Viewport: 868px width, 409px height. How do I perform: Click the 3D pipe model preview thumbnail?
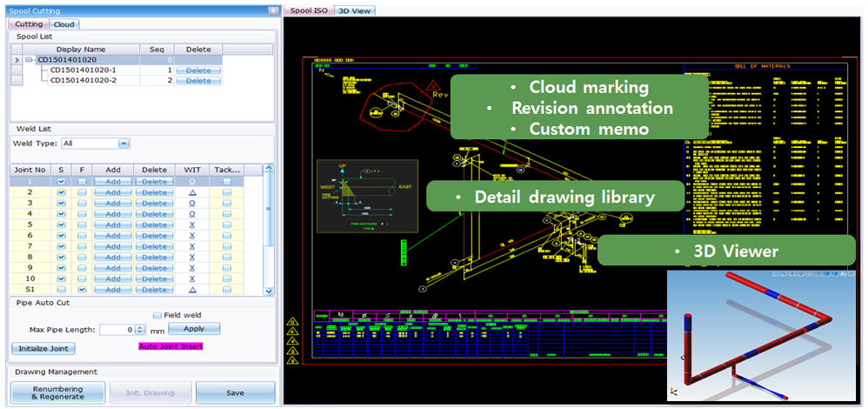click(763, 335)
